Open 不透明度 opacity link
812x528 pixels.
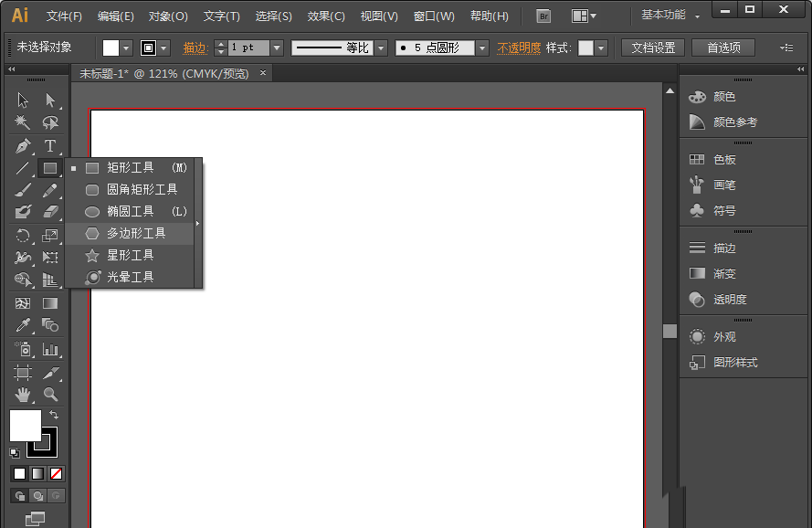(519, 48)
